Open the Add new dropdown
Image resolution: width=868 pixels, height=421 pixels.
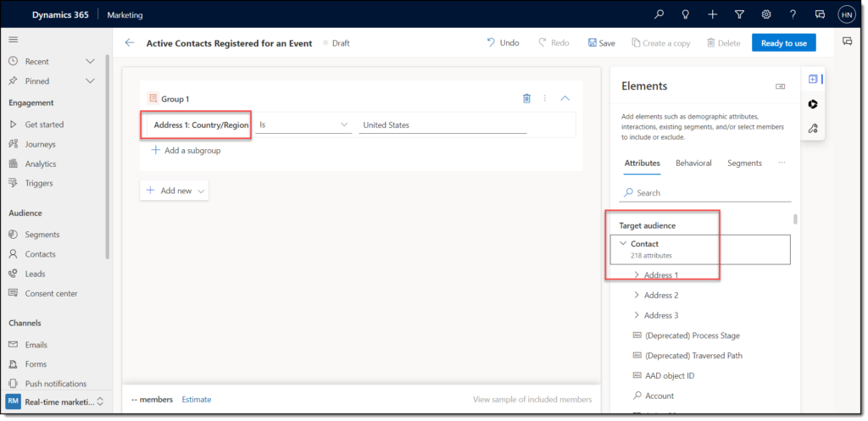pos(175,191)
